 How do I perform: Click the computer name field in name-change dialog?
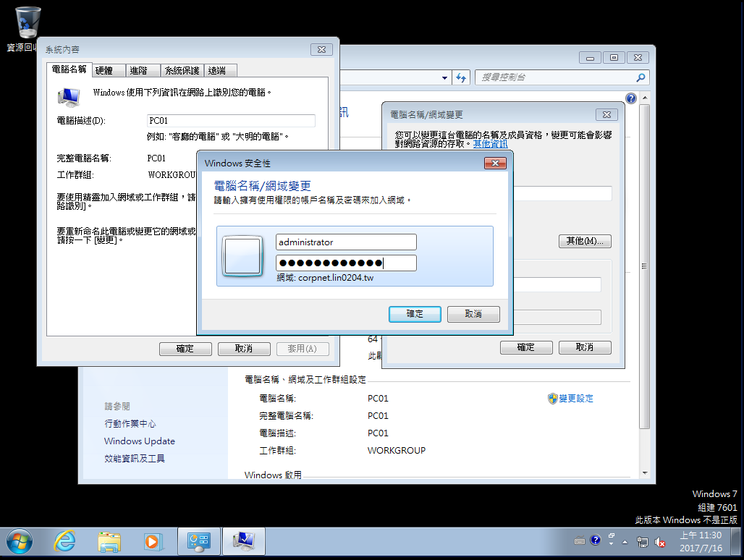(x=563, y=193)
